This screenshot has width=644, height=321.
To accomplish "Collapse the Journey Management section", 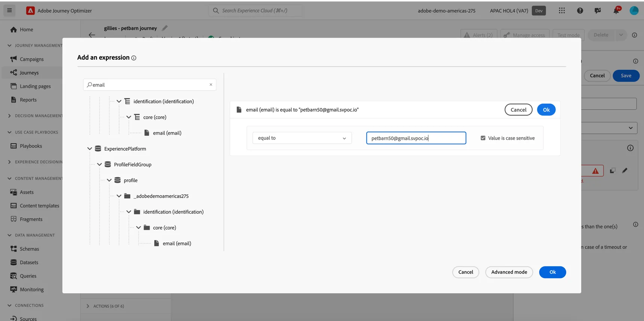I will (9, 45).
